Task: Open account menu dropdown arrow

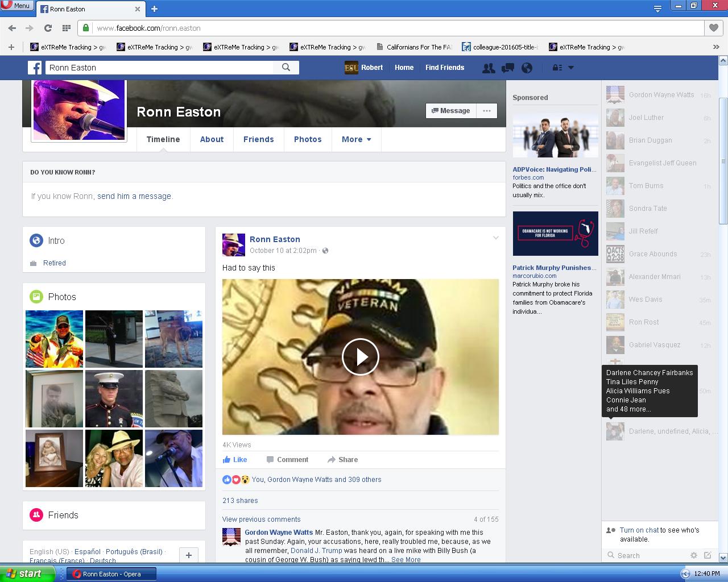Action: 571,68
